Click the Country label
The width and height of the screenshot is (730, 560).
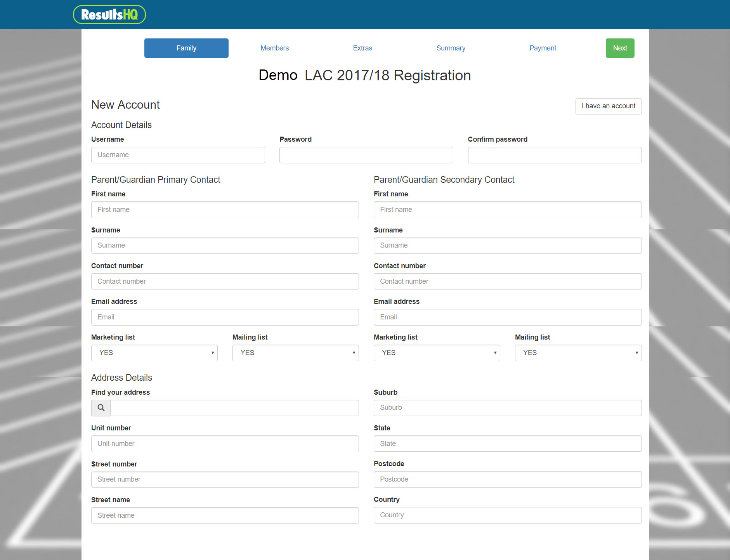(x=387, y=499)
